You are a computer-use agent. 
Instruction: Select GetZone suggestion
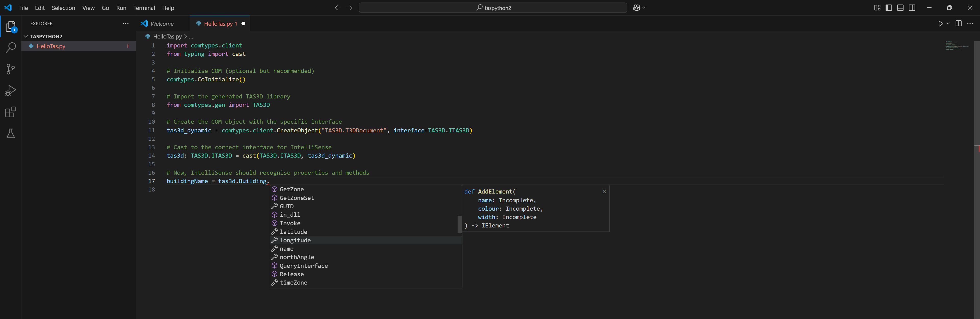(x=366, y=189)
